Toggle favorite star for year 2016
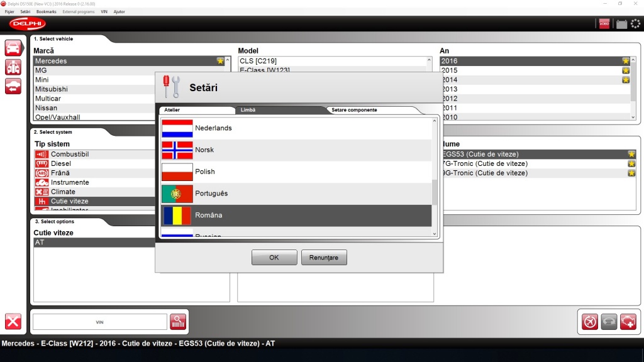The width and height of the screenshot is (644, 362). (x=626, y=61)
